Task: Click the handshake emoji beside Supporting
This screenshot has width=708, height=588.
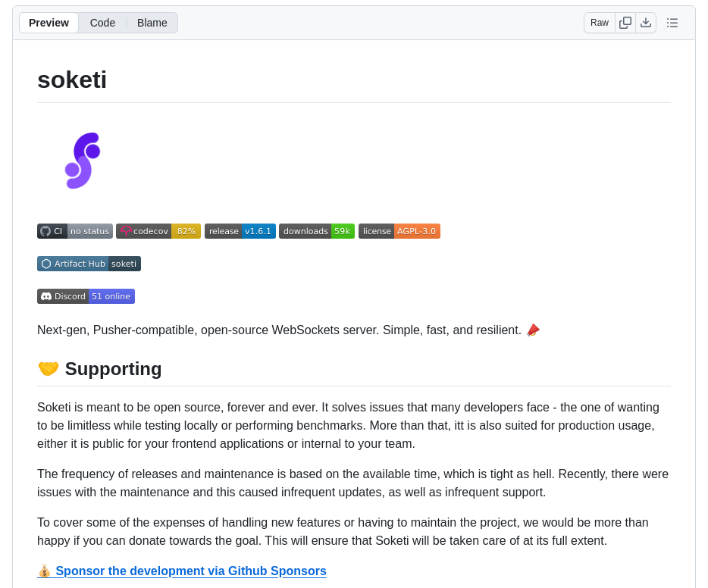Action: click(49, 369)
